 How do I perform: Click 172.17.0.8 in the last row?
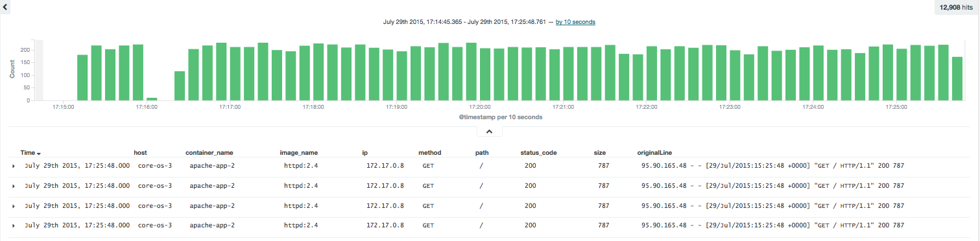click(x=385, y=225)
